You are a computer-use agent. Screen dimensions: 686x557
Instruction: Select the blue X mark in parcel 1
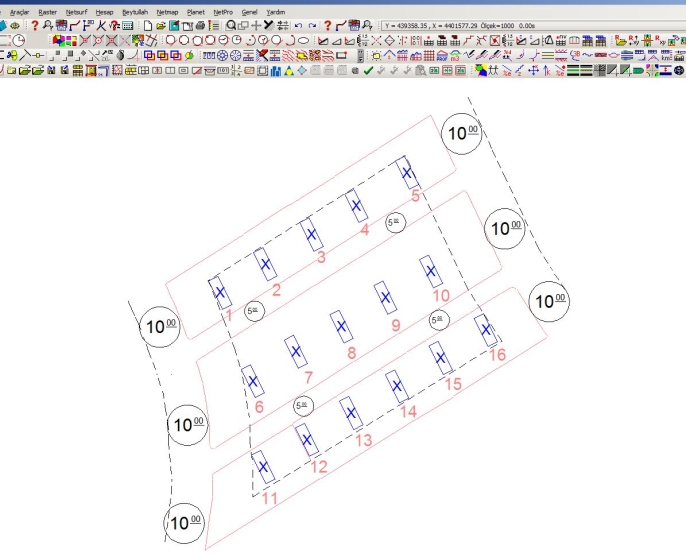point(220,292)
